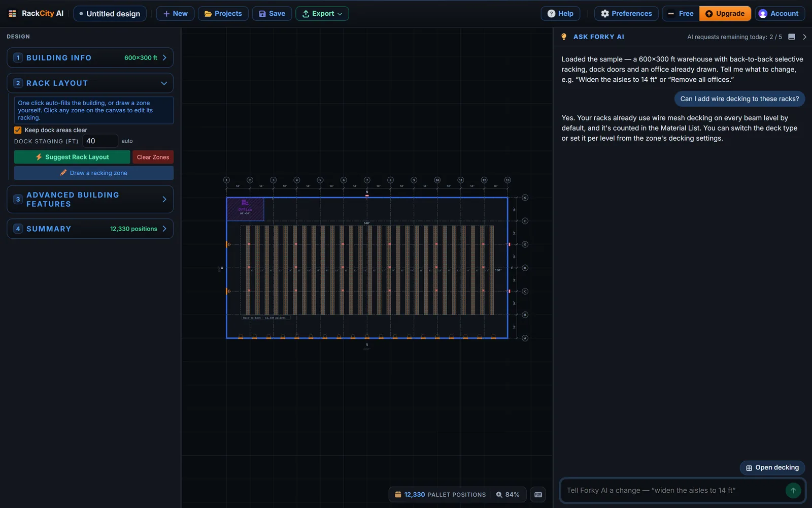Screen dimensions: 812x508
Task: Collapse the Rack Layout section
Action: click(x=90, y=83)
